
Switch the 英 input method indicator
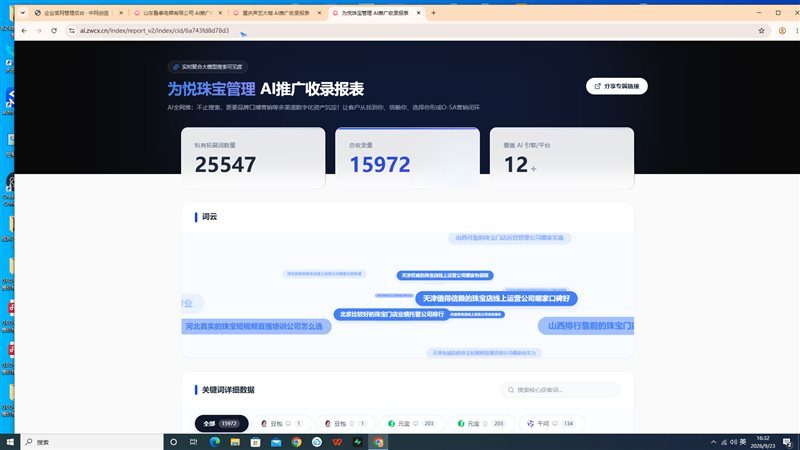(743, 442)
